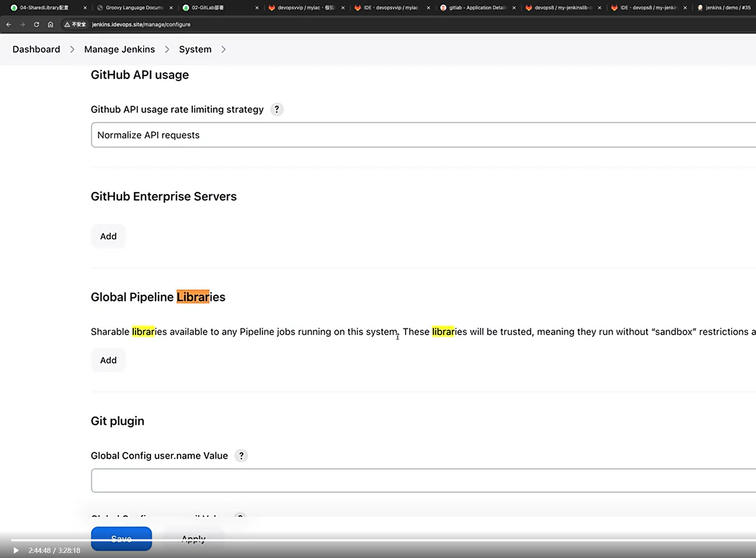Screen dimensions: 756x558
Task: Seek on the video progress bar
Action: [x=383, y=540]
